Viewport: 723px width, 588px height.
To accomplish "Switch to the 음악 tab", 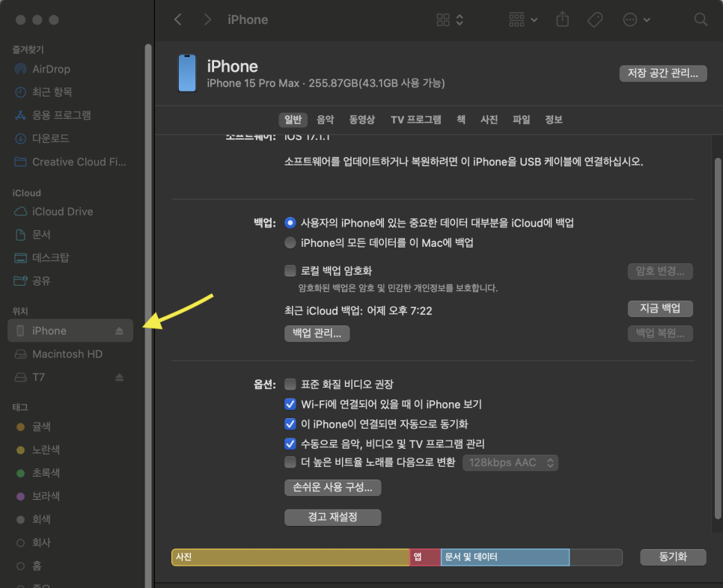I will (x=325, y=120).
